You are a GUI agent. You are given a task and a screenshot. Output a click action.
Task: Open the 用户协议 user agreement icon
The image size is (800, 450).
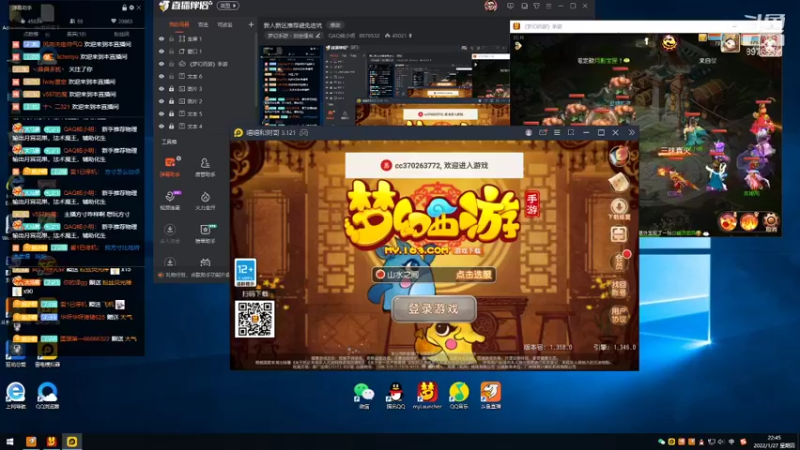click(619, 315)
